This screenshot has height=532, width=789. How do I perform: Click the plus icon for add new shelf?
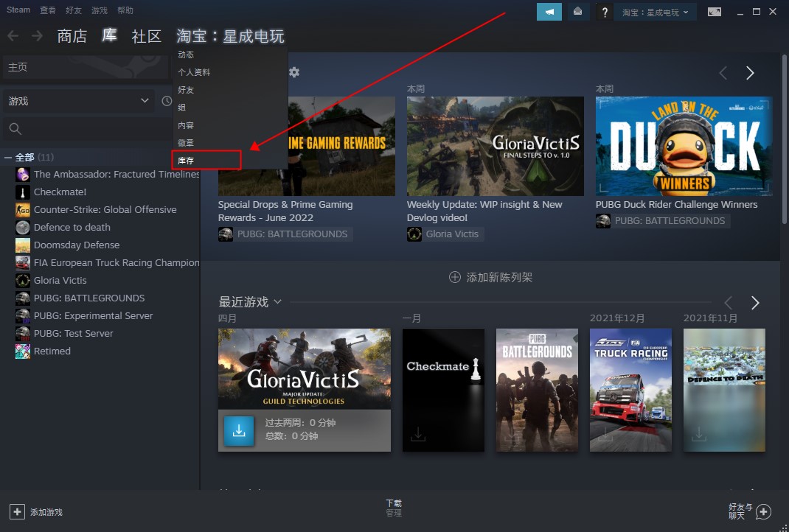(454, 277)
